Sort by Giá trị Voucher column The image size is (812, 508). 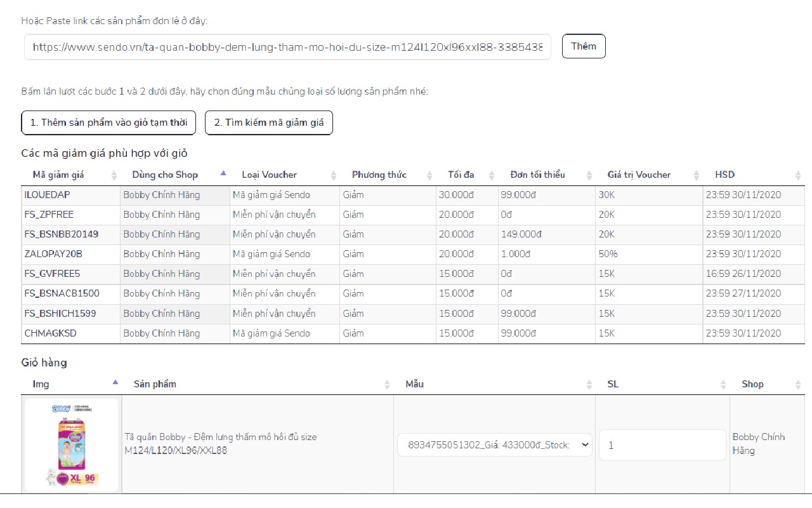(649, 175)
